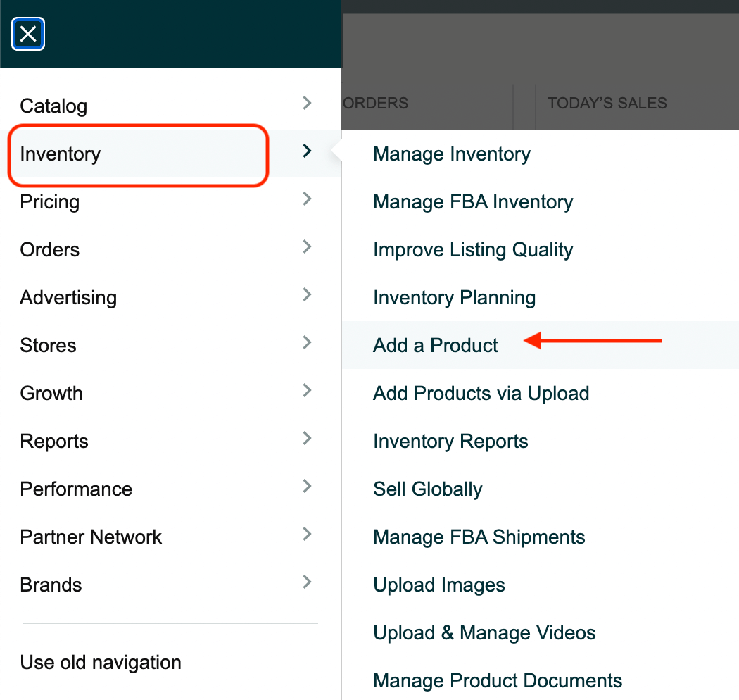Select Inventory in the main menu
Viewport: 739px width, 700px height.
pos(61,154)
